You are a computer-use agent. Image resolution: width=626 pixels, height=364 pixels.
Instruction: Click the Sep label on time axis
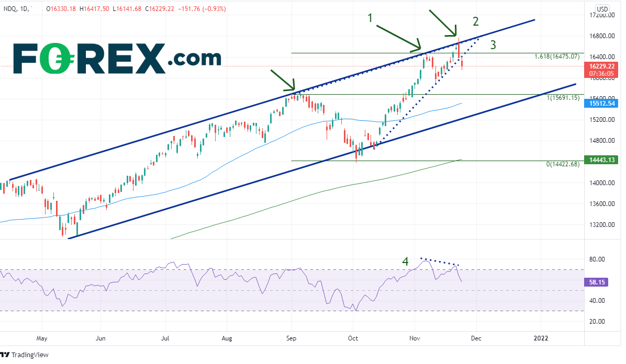coord(291,338)
